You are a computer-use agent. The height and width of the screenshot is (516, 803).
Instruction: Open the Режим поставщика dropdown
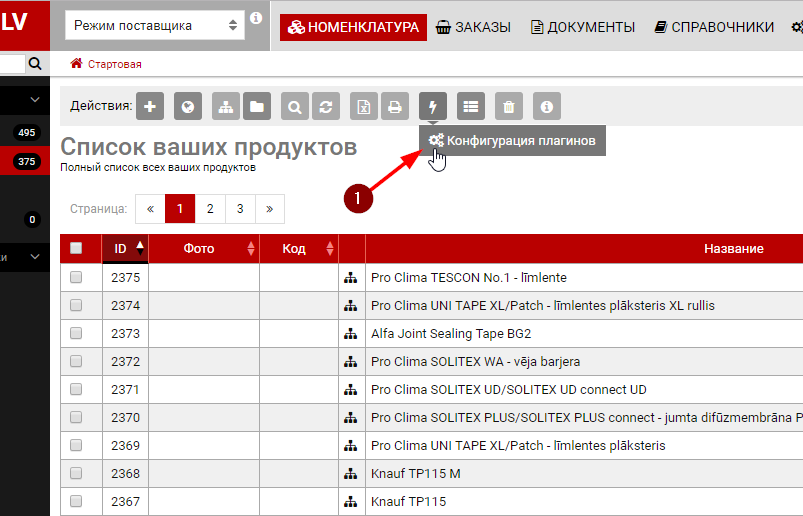tap(154, 26)
